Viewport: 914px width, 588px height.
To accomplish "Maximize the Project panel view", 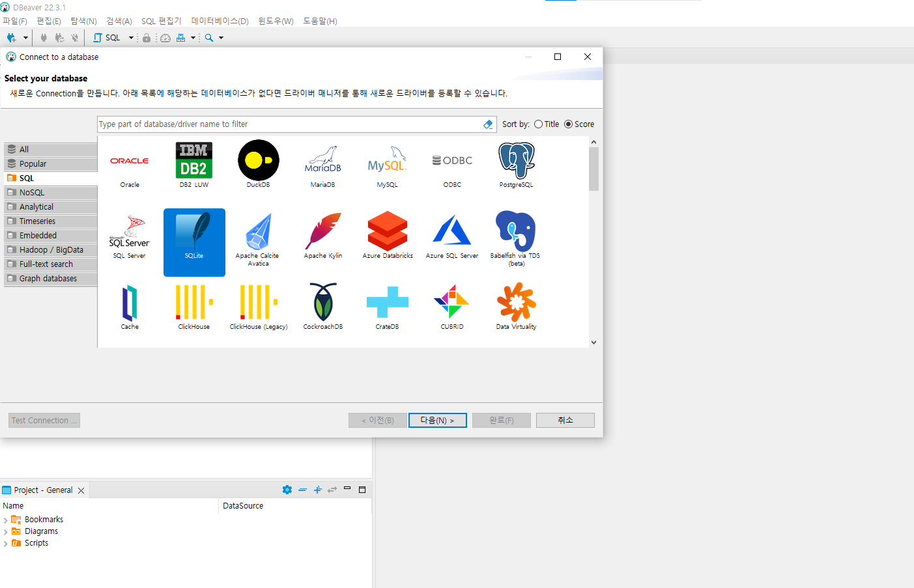I will point(362,490).
